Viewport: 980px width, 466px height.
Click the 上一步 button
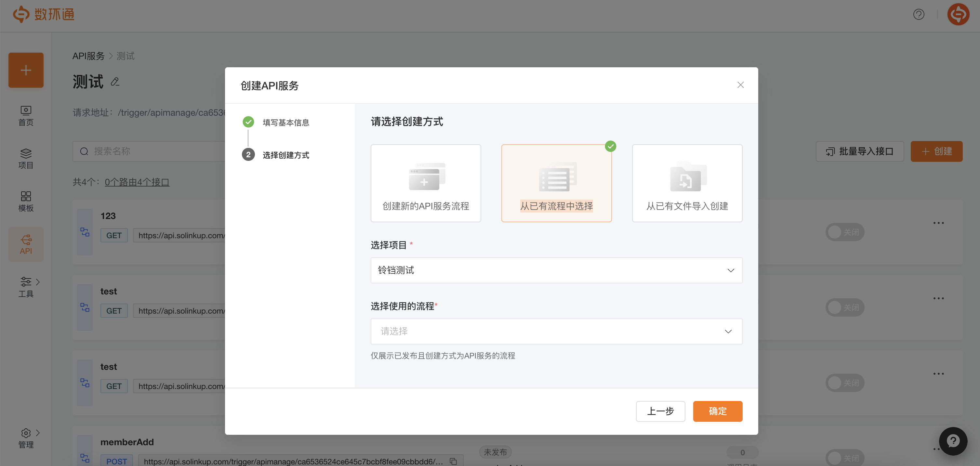click(660, 411)
